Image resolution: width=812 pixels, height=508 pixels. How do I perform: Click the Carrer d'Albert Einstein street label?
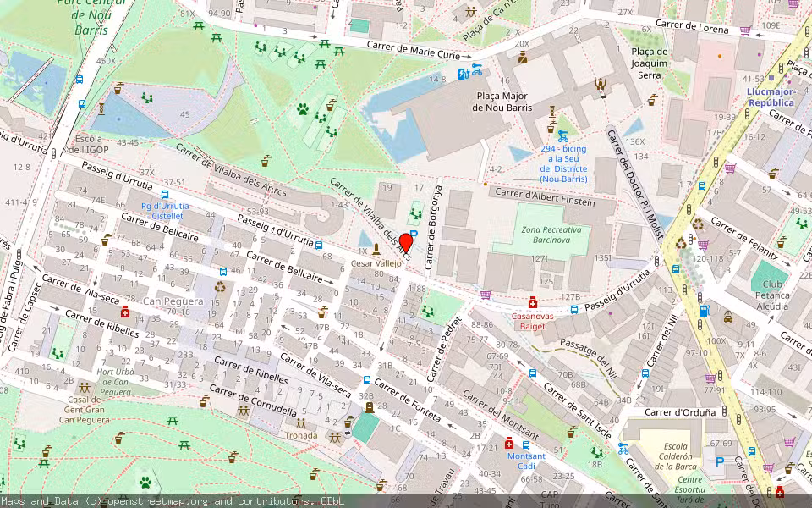tap(546, 197)
